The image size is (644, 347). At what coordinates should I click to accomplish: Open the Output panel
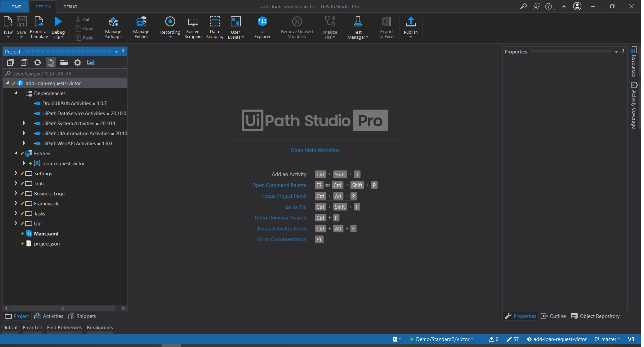10,328
